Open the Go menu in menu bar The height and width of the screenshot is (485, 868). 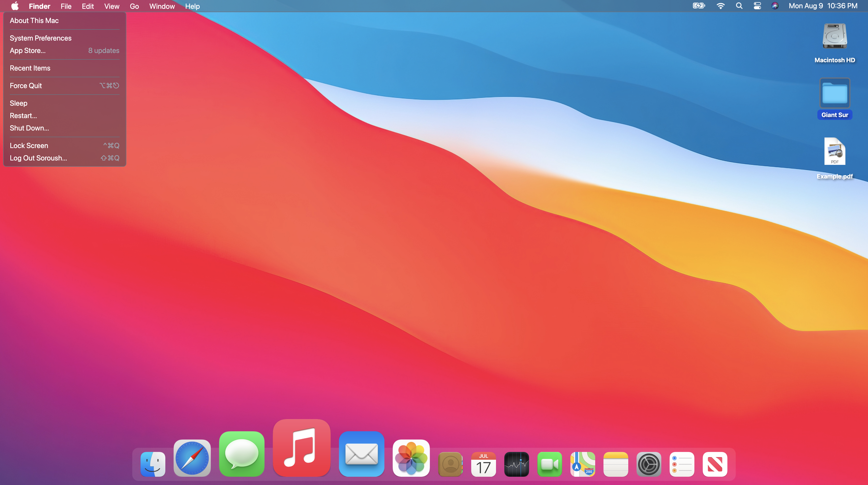(134, 6)
